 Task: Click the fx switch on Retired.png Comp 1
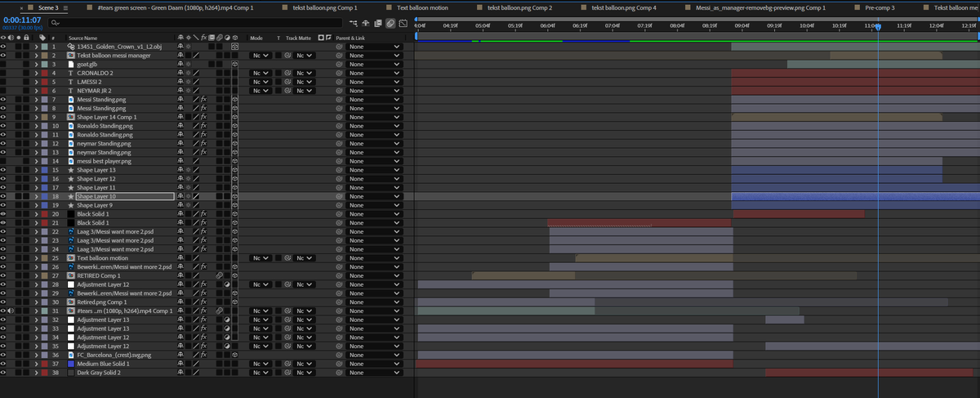pyautogui.click(x=203, y=302)
